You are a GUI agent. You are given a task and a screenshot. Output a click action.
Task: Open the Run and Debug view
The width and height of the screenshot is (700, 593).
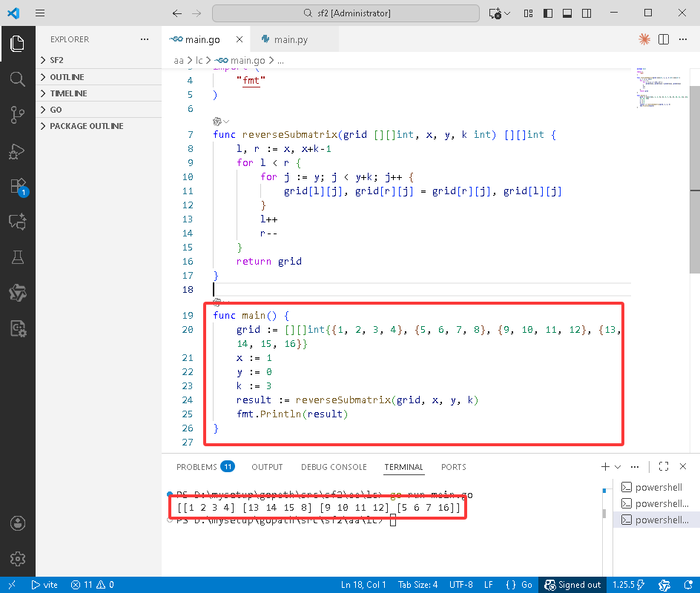pos(17,150)
